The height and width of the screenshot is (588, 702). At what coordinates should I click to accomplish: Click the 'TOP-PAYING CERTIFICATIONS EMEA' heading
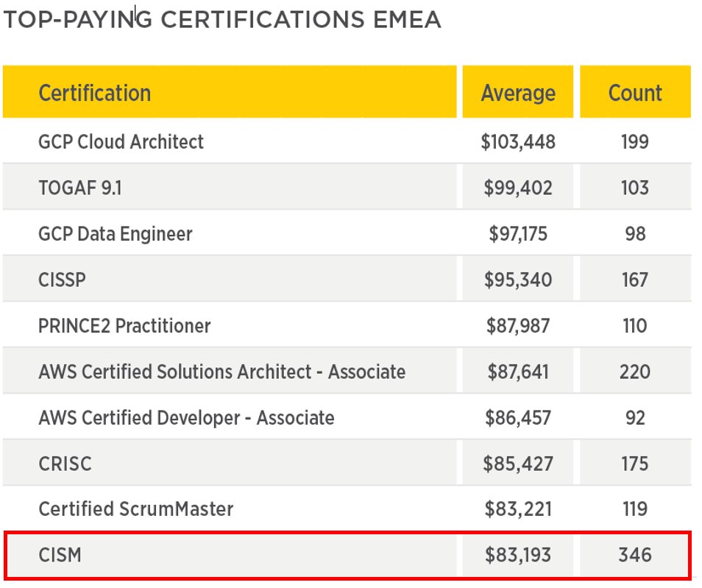pos(222,20)
